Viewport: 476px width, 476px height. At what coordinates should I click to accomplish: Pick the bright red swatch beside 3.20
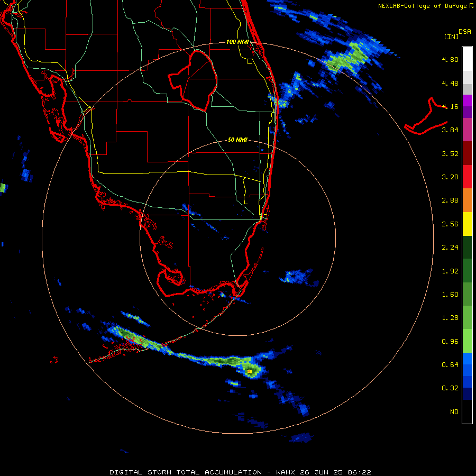click(x=467, y=177)
